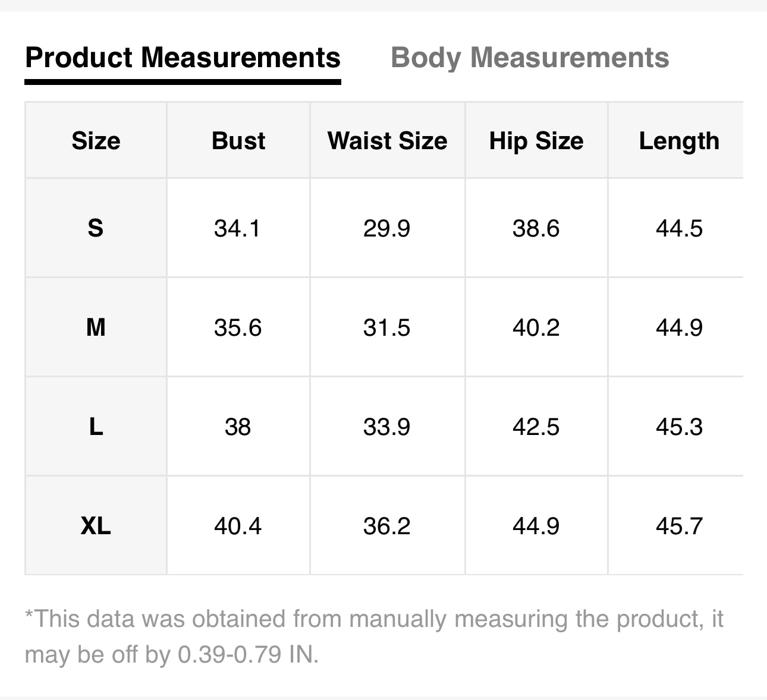The height and width of the screenshot is (700, 767).
Task: Click the 38 bust value for L
Action: pos(237,427)
